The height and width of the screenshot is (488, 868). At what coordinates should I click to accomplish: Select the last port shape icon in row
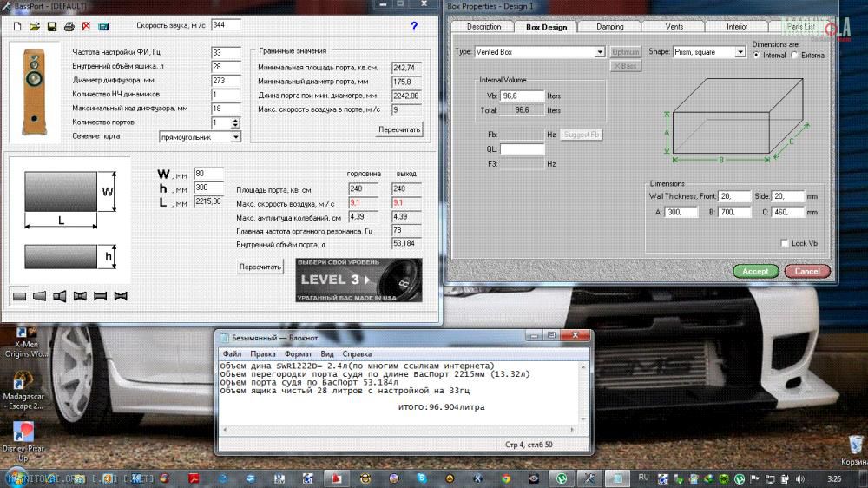coord(121,296)
